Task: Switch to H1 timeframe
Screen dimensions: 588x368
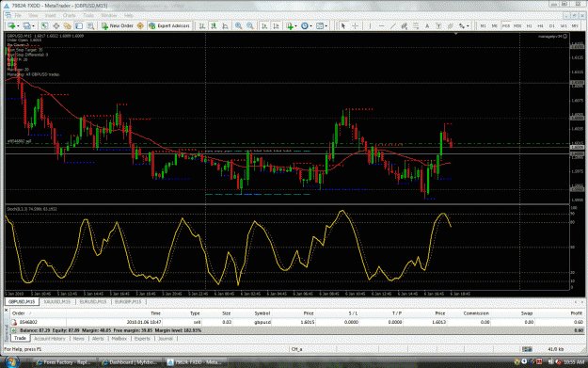Action: coord(529,26)
